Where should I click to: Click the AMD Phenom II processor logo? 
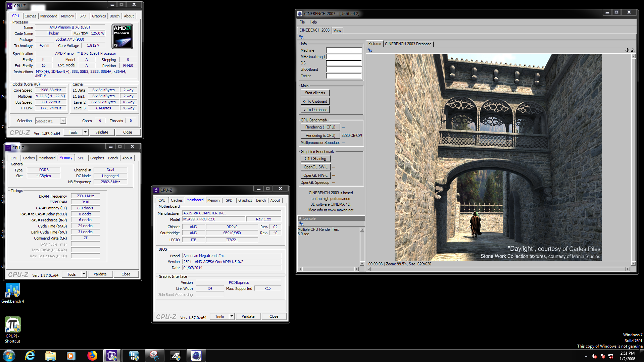[122, 37]
